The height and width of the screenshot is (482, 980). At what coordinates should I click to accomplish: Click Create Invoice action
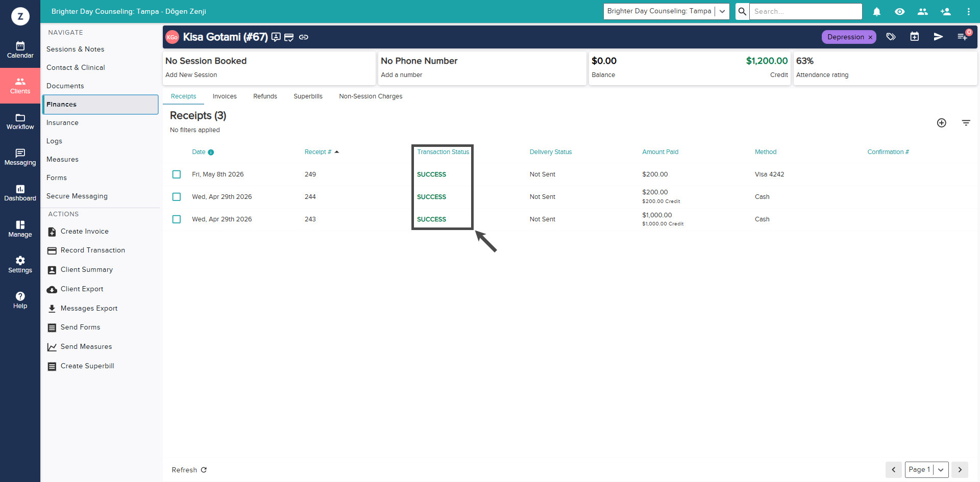[78, 232]
